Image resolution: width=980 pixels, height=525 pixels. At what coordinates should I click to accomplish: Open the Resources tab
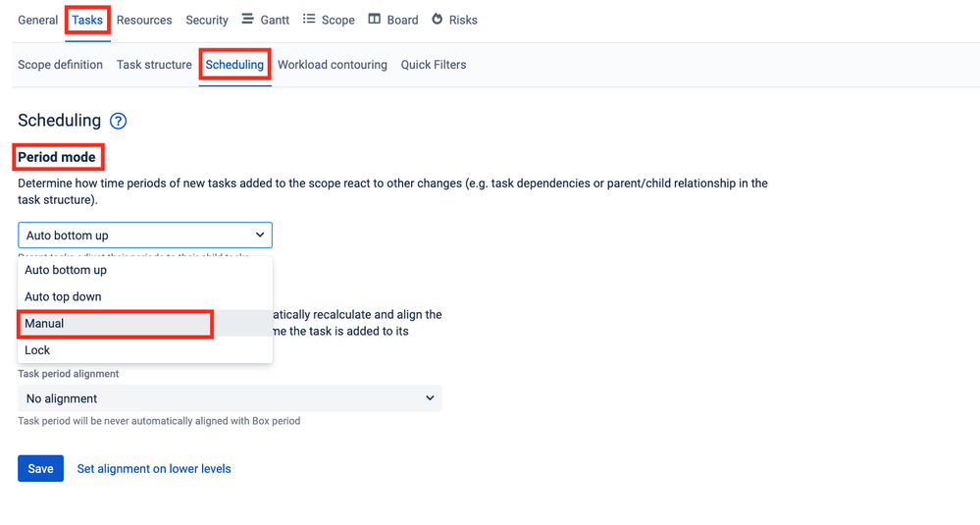pos(144,20)
